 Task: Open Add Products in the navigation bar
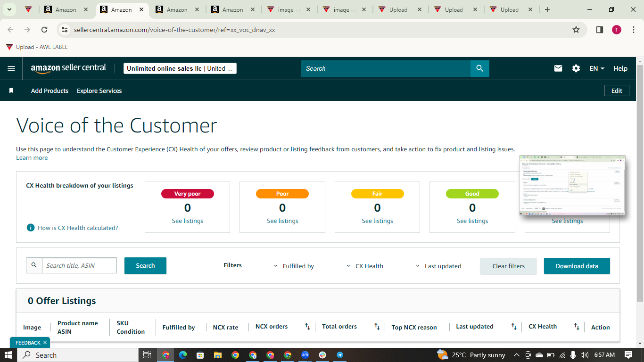pos(50,90)
